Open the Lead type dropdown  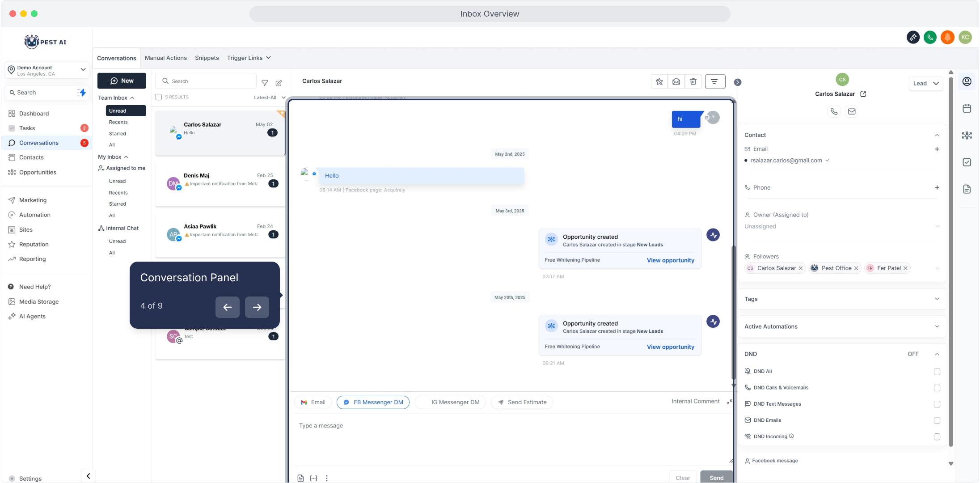925,83
